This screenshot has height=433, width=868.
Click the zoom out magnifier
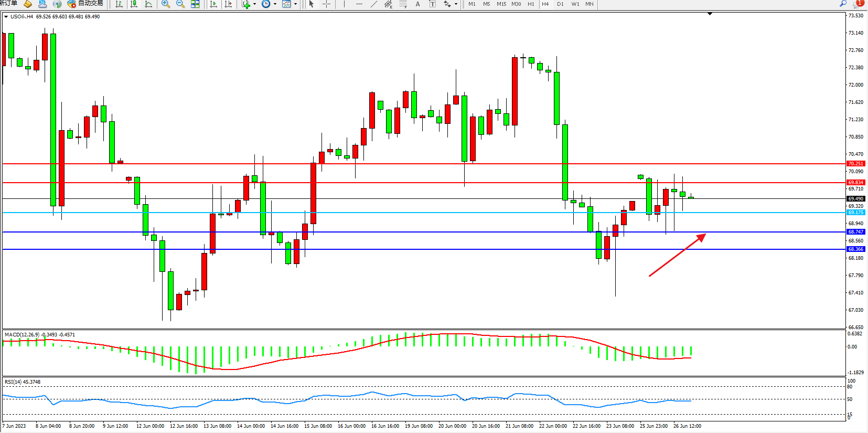click(x=180, y=4)
